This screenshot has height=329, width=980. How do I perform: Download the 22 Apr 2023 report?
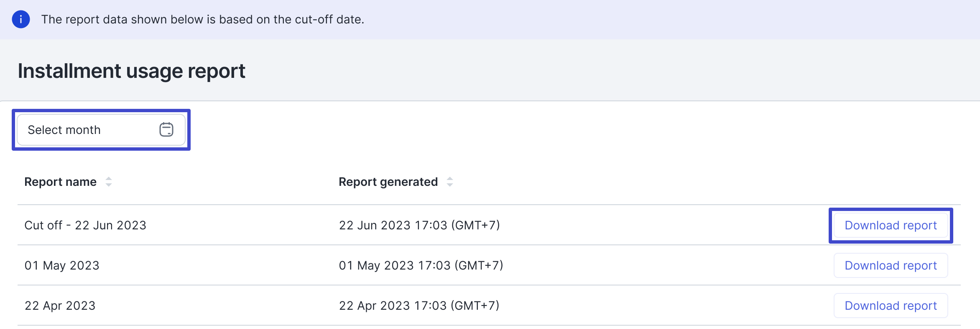tap(891, 306)
